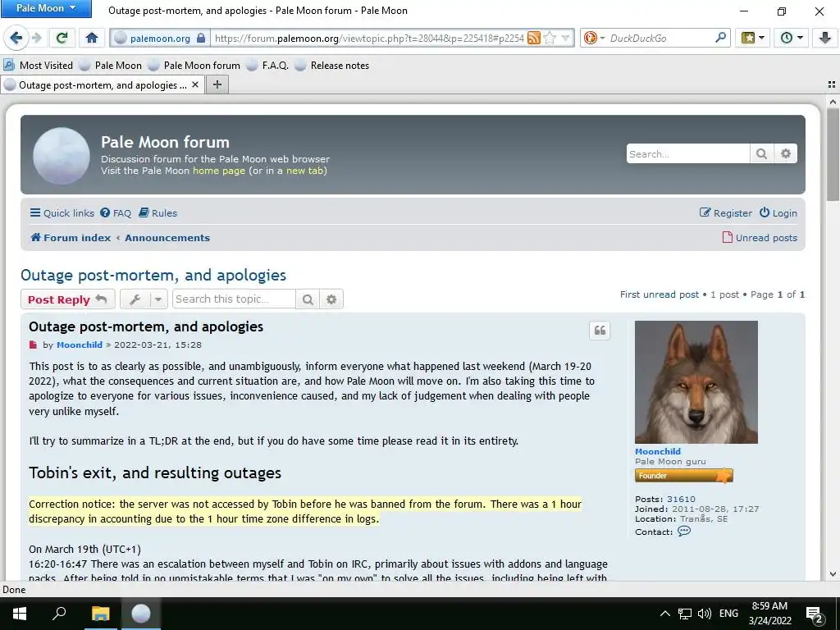Screen dimensions: 840x630
Task: Open the Pale Moon application menu
Action: tap(46, 8)
